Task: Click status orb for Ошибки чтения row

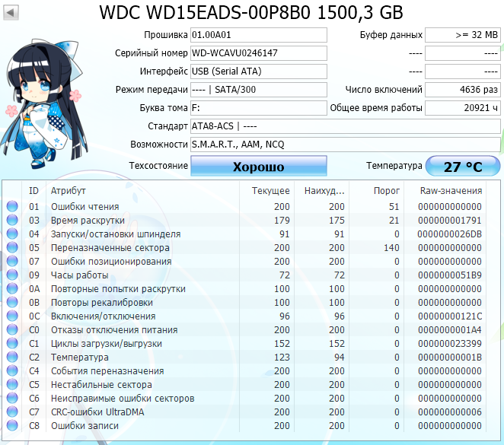Action: (x=12, y=206)
